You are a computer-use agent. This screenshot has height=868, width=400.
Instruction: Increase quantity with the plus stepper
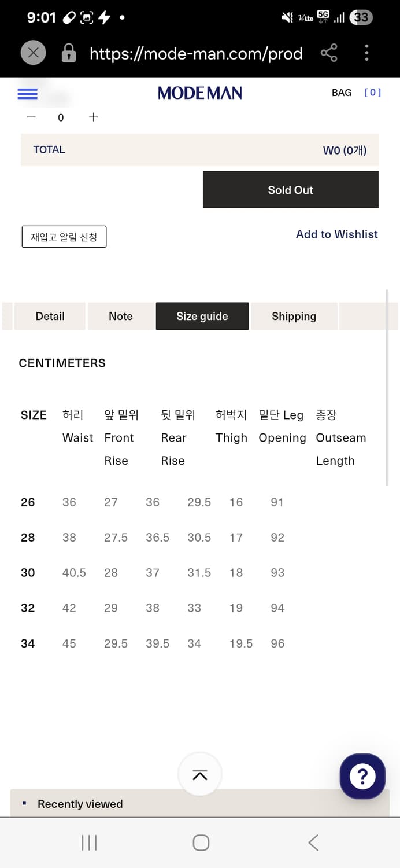pyautogui.click(x=93, y=117)
